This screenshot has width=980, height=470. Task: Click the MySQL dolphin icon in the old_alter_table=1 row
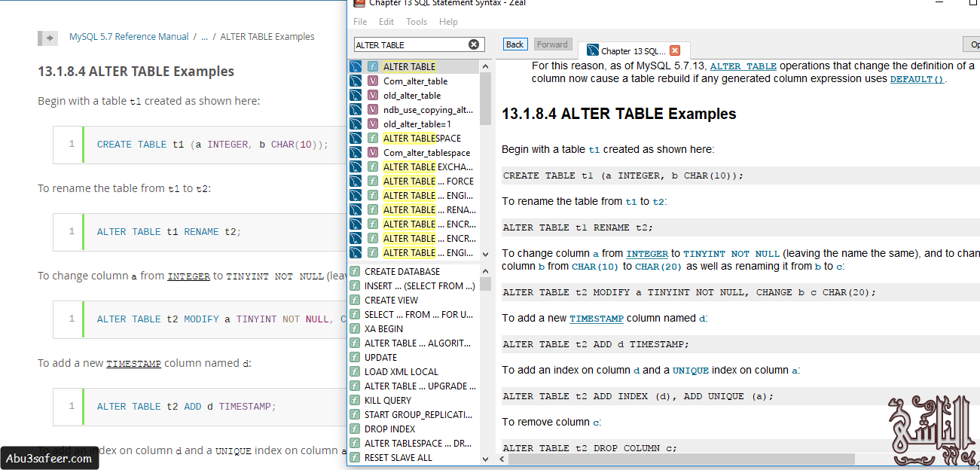tap(356, 124)
